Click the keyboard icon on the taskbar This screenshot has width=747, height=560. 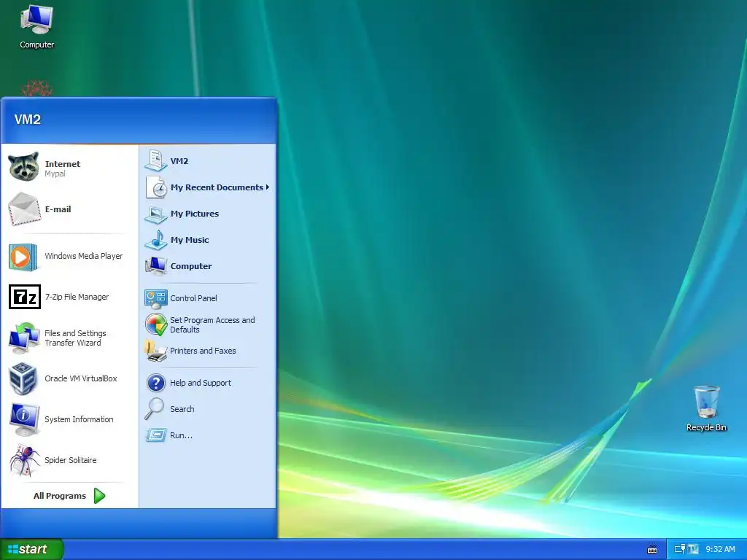coord(652,550)
